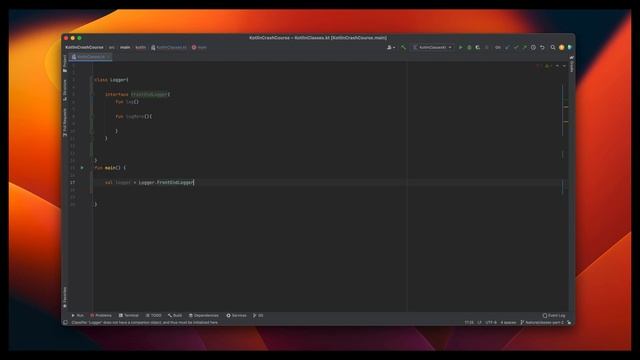Click KotlinCrashCourse breadcrumb
The height and width of the screenshot is (360, 640).
tap(84, 47)
